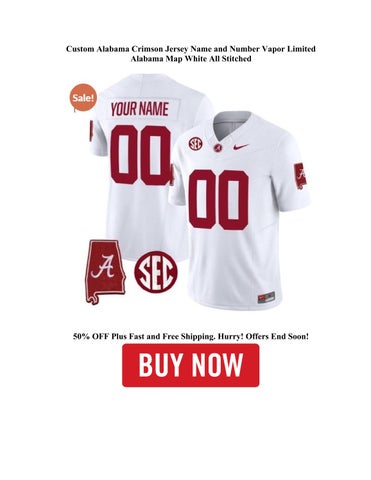Click the red BUY NOW button
This screenshot has height=480, width=371.
[x=190, y=365]
